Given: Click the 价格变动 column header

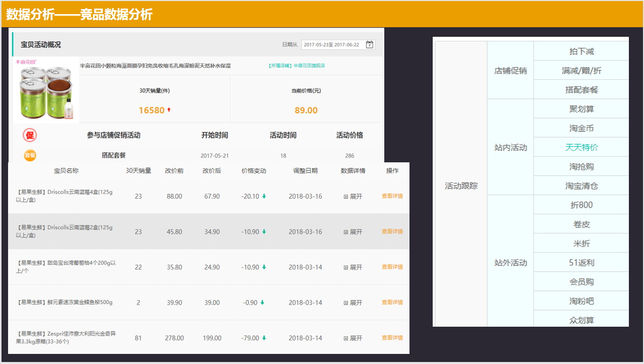Looking at the screenshot, I should pyautogui.click(x=254, y=170).
